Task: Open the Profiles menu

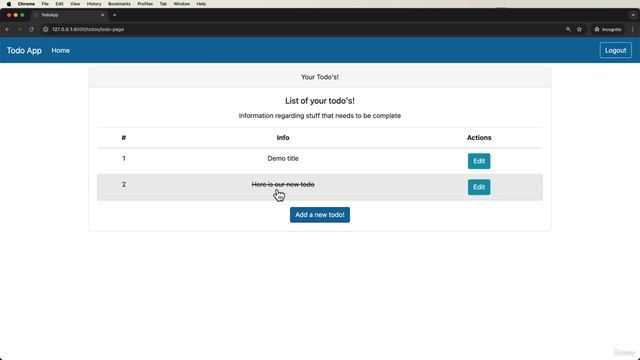Action: pyautogui.click(x=145, y=4)
